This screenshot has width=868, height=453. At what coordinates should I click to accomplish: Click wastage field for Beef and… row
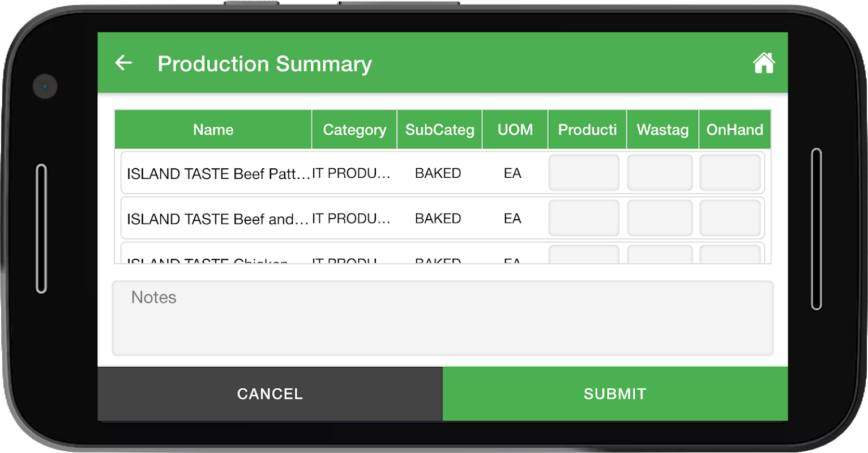[x=660, y=218]
